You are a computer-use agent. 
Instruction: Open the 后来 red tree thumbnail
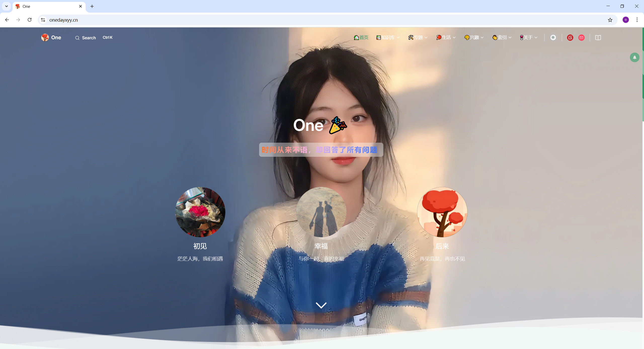442,212
